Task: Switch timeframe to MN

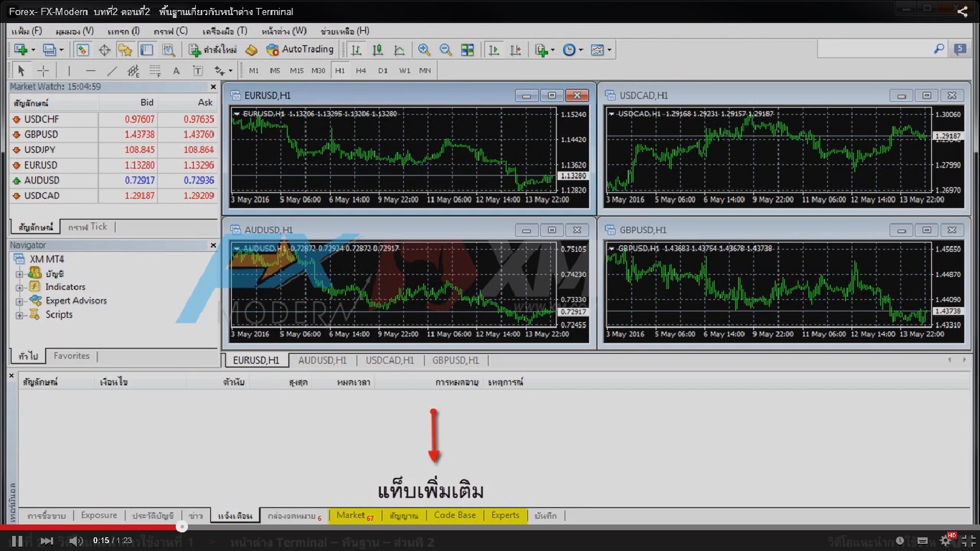Action: (425, 70)
